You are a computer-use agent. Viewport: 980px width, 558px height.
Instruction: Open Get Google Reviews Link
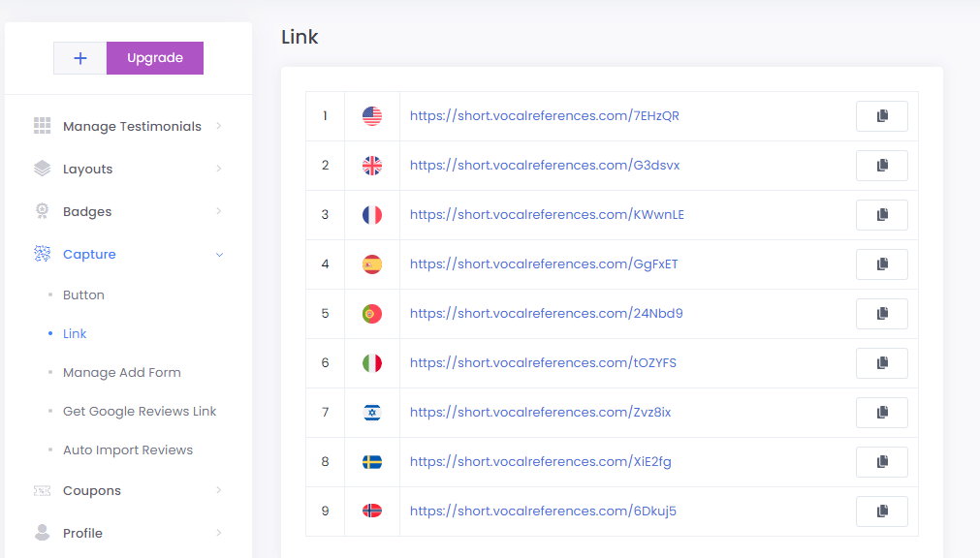(x=140, y=411)
